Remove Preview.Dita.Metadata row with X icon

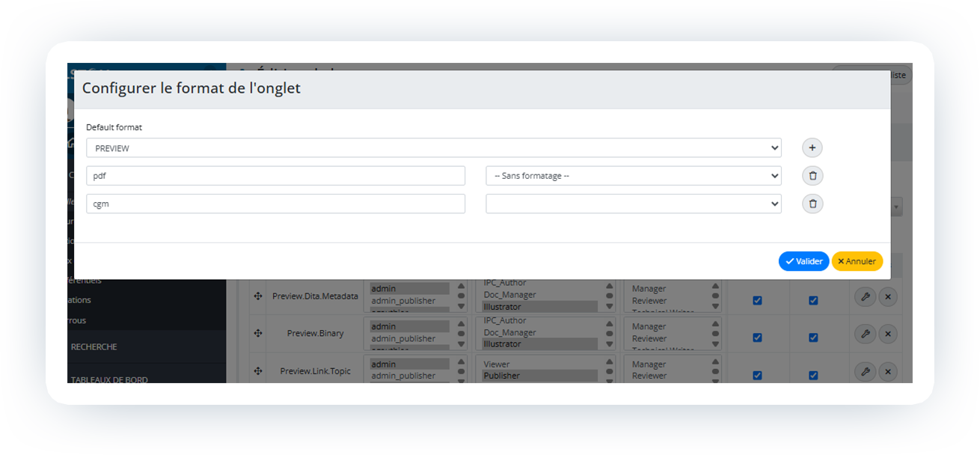[887, 297]
